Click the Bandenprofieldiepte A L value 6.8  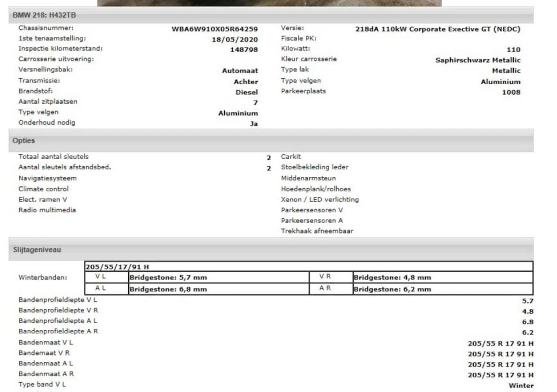pos(528,322)
